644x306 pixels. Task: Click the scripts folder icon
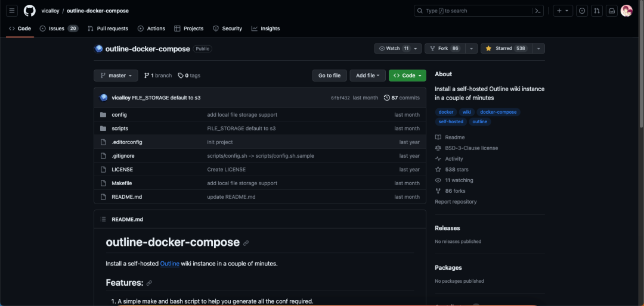tap(103, 129)
